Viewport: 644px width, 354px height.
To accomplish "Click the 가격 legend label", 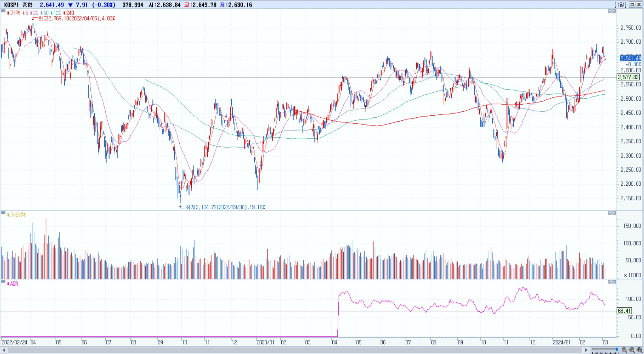I will pyautogui.click(x=14, y=13).
